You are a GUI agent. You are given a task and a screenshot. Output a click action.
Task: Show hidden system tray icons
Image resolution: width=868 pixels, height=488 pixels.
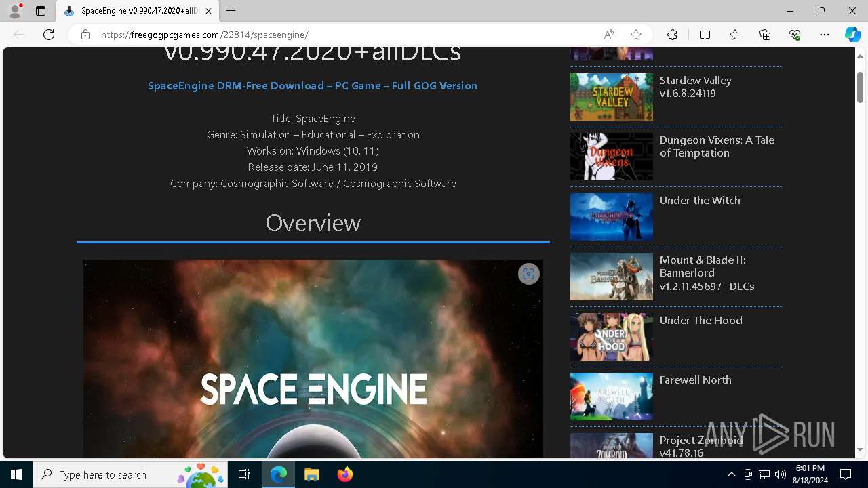(731, 474)
